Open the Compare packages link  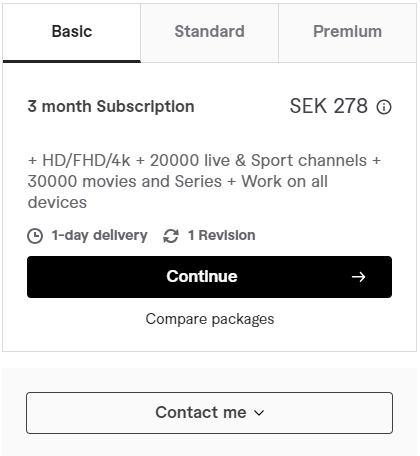210,319
